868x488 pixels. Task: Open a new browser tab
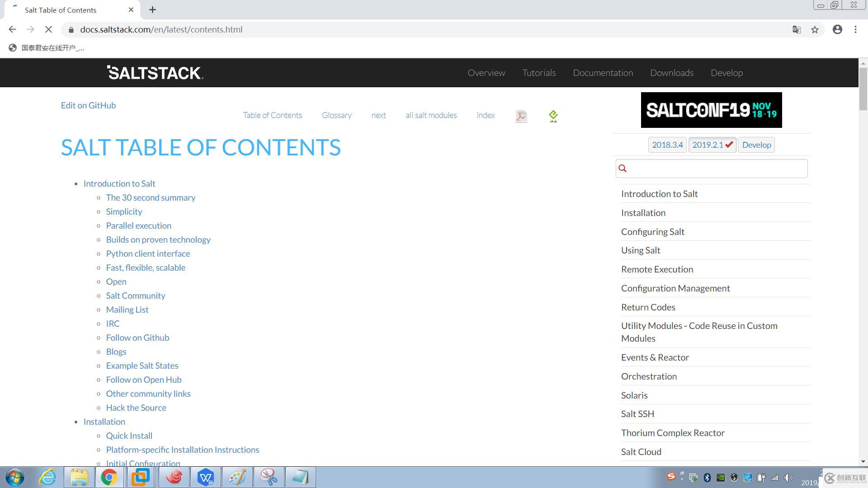point(152,9)
